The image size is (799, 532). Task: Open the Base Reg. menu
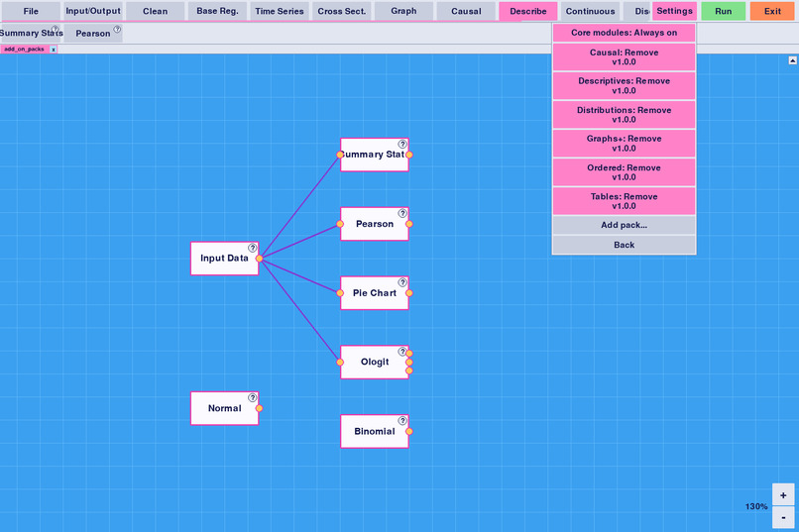(x=217, y=11)
